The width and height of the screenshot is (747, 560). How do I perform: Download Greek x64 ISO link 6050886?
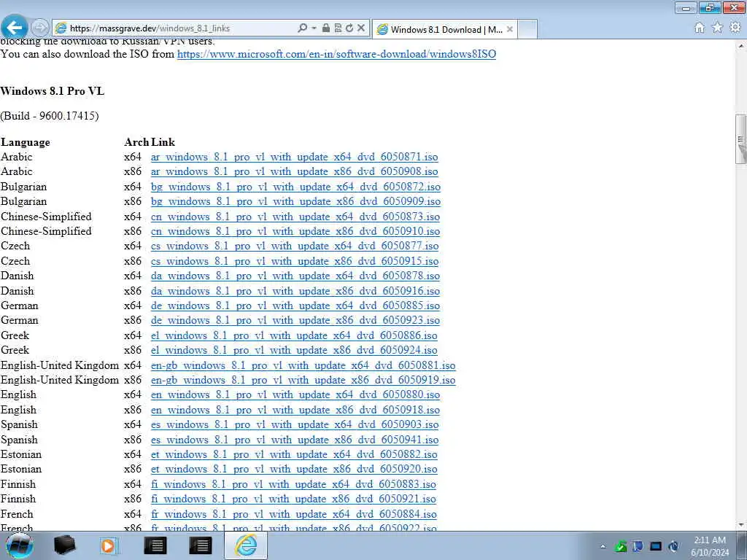point(294,335)
